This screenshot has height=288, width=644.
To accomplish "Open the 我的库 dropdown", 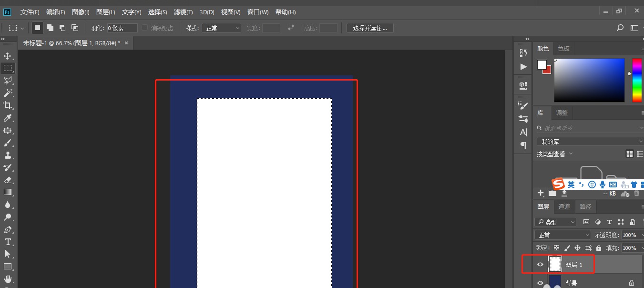I will tap(589, 141).
